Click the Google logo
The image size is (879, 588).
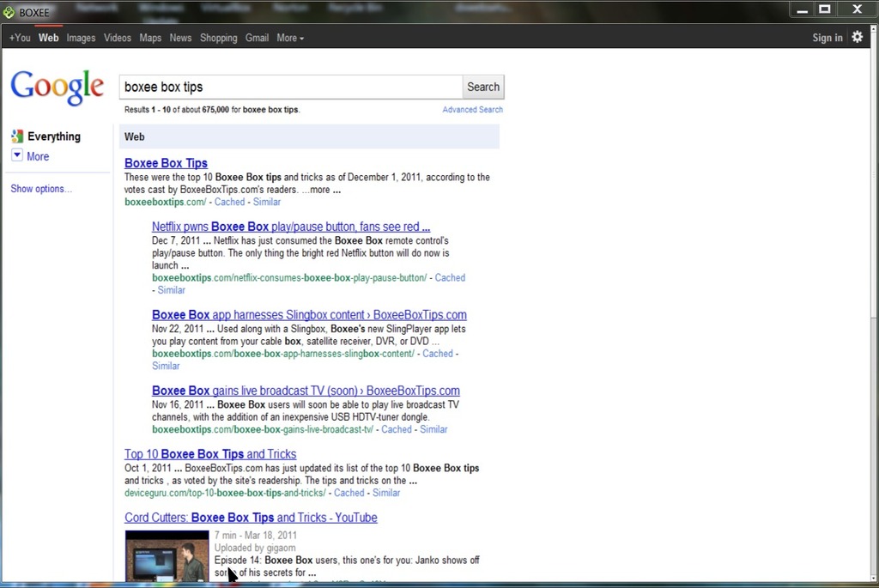[x=58, y=87]
